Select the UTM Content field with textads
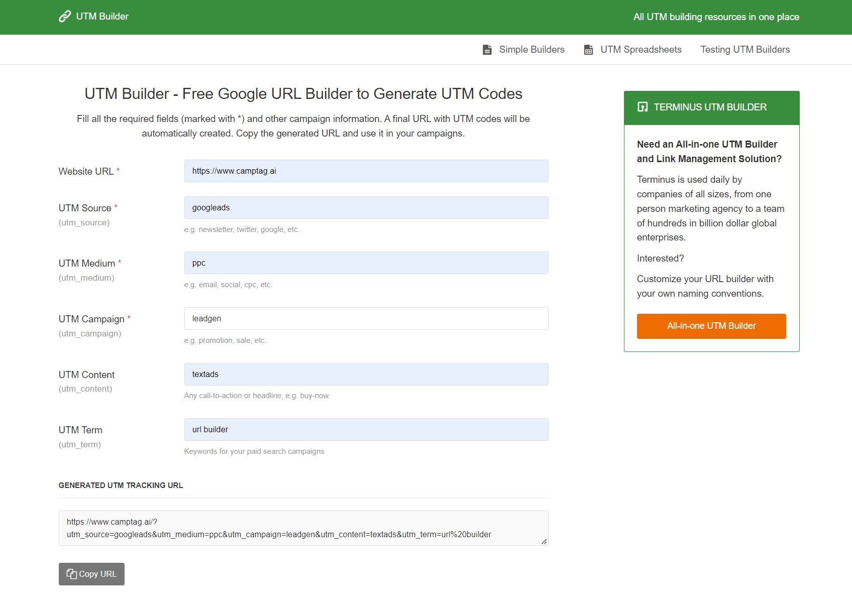Viewport: 852px width, 616px height. tap(366, 374)
